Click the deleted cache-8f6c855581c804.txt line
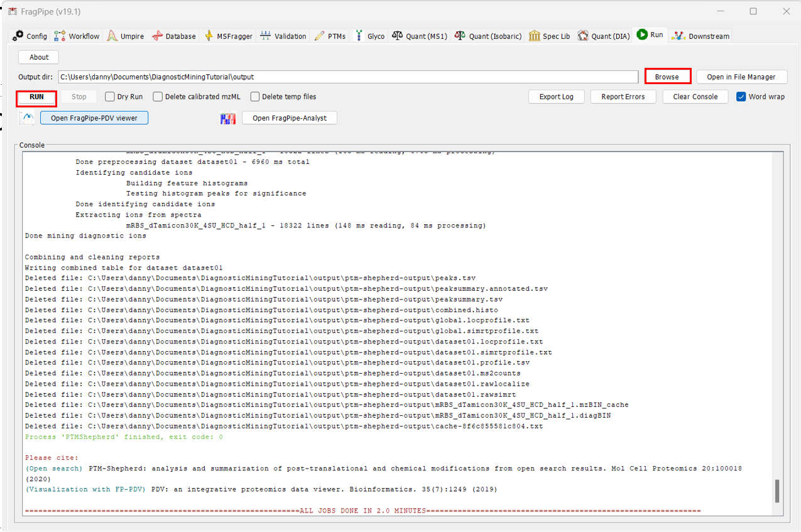The height and width of the screenshot is (532, 801). (283, 426)
